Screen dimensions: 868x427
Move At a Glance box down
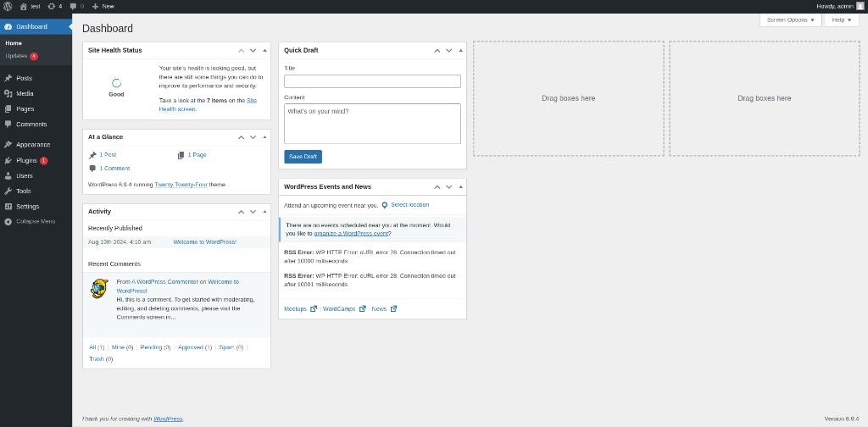tap(253, 137)
